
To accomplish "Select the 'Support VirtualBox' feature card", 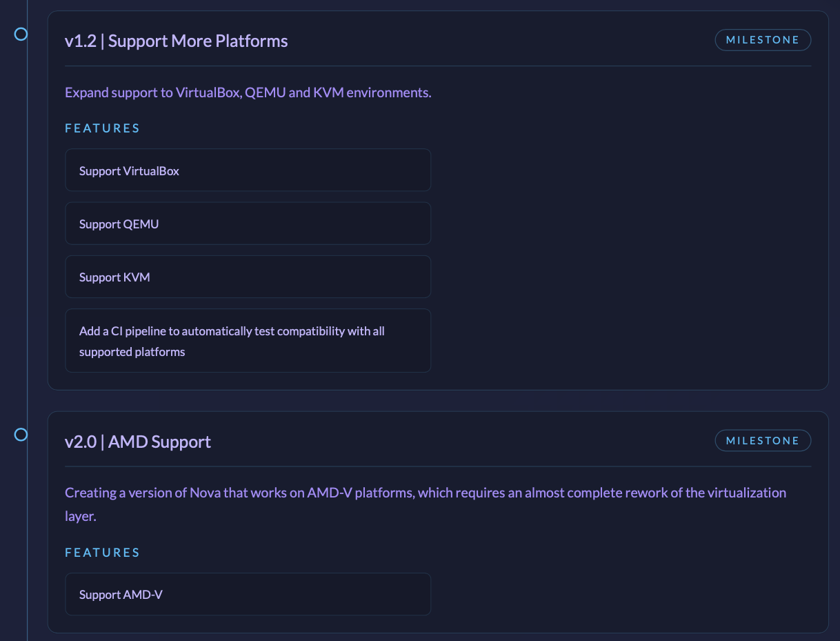I will coord(248,170).
